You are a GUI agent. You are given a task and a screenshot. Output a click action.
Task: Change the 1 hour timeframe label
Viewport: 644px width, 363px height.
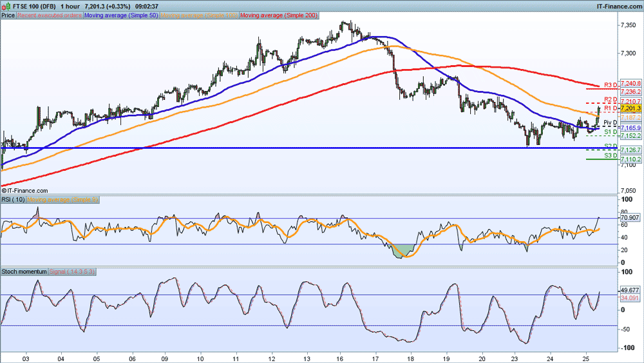point(70,6)
